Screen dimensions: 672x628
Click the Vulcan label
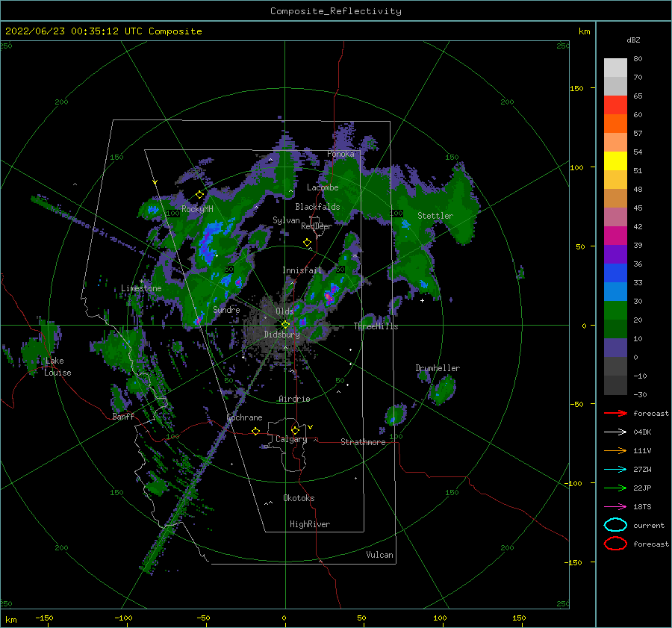click(379, 555)
